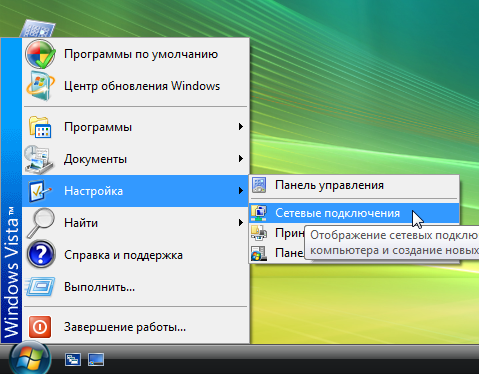
Task: Click the Default Programs shield icon
Action: coord(40,54)
